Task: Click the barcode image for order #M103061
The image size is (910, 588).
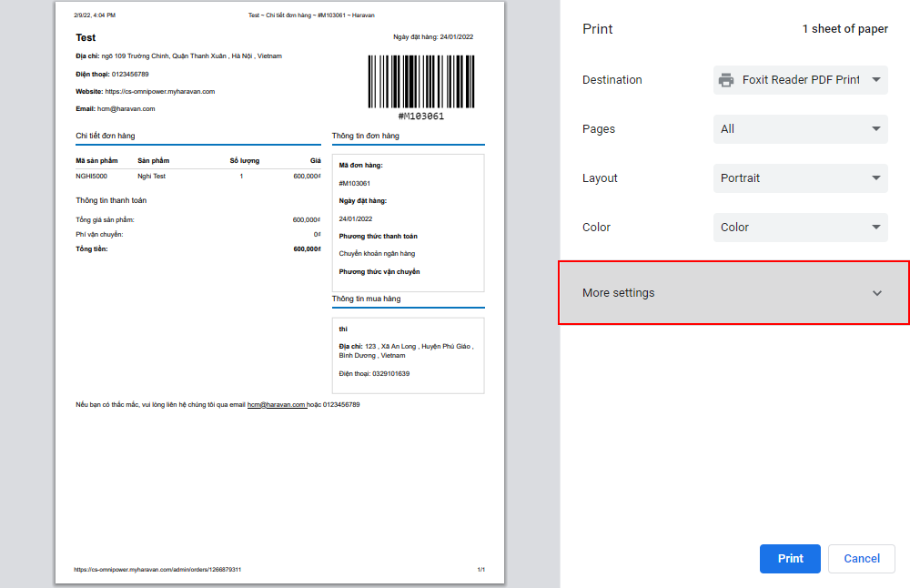Action: 420,83
